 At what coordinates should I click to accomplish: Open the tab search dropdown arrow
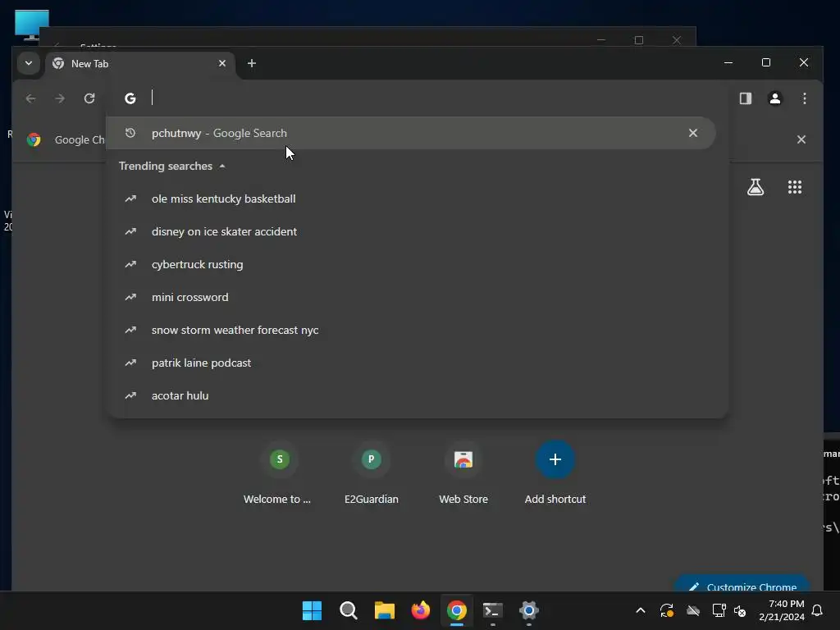click(29, 63)
